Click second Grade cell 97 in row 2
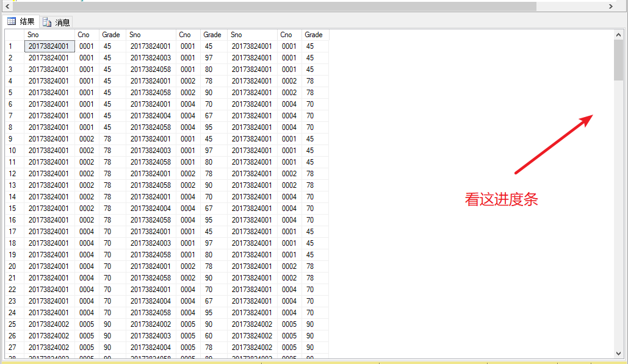Screen dimensions: 628x364 point(214,57)
